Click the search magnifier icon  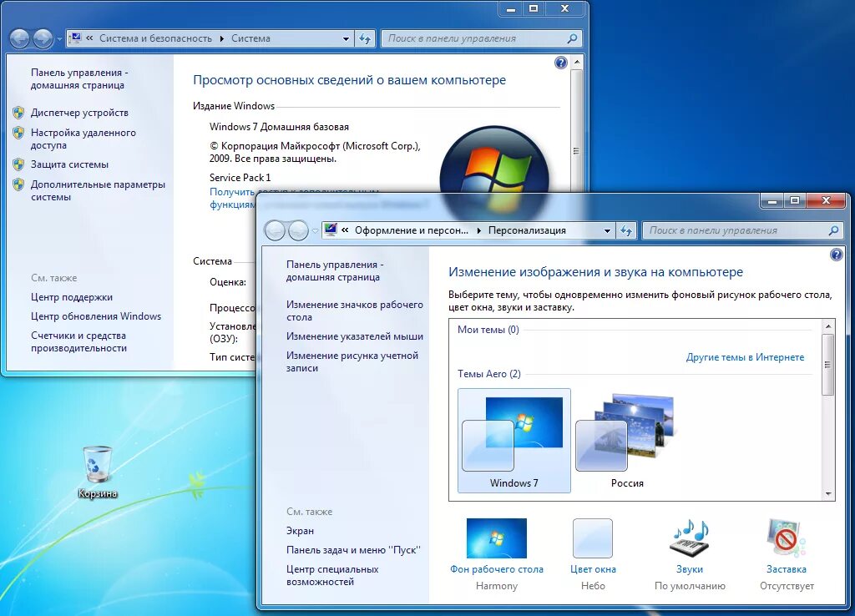click(833, 230)
